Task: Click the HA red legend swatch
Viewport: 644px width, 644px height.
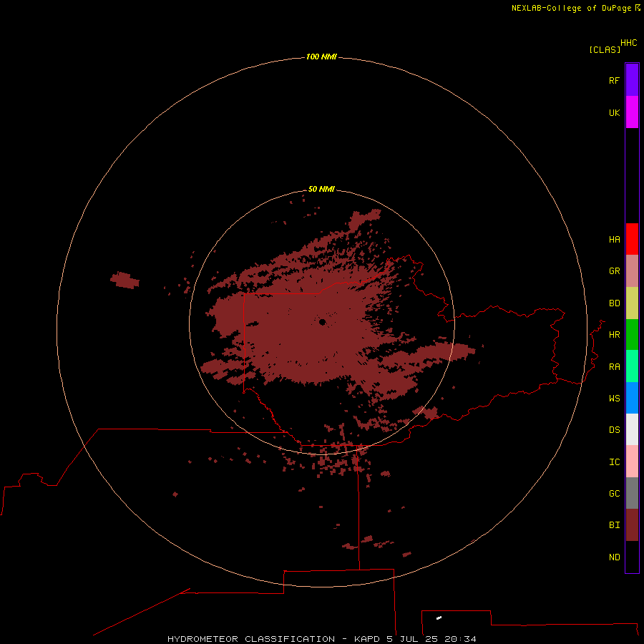Action: [x=632, y=239]
